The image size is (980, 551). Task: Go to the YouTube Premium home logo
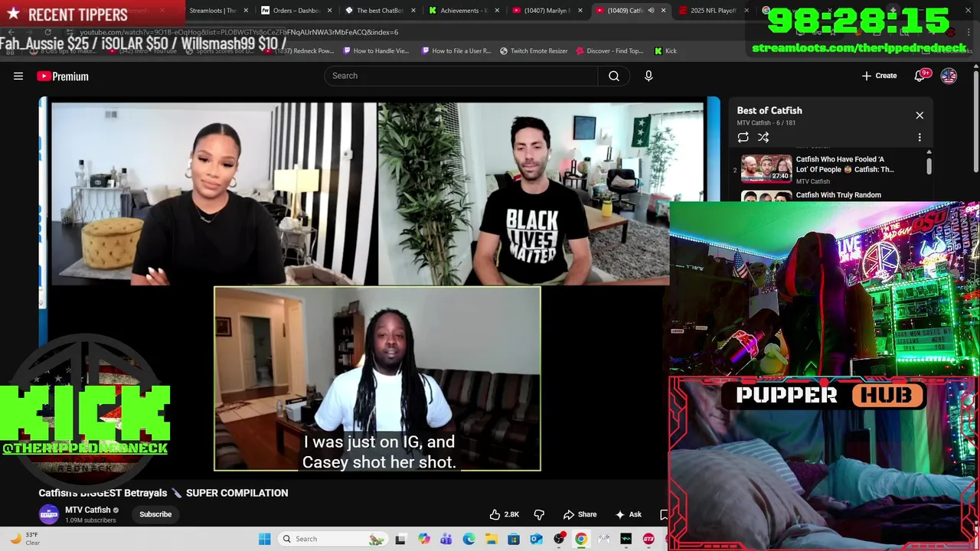(x=63, y=76)
